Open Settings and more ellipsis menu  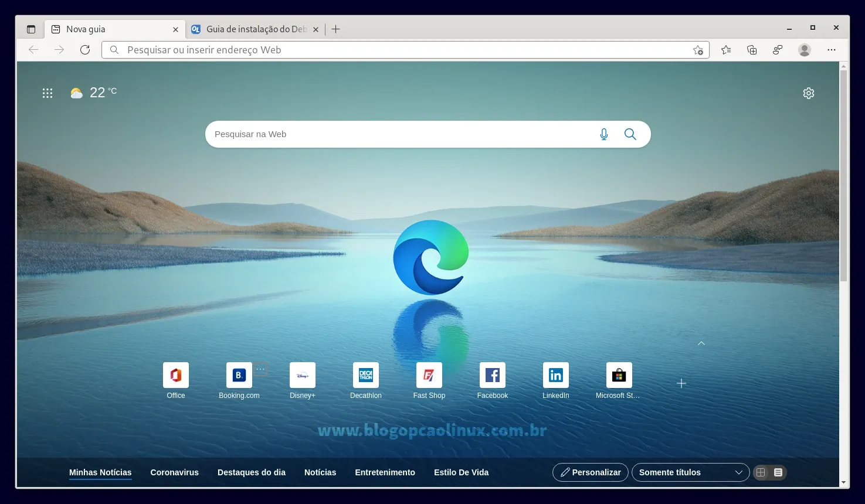pos(832,50)
